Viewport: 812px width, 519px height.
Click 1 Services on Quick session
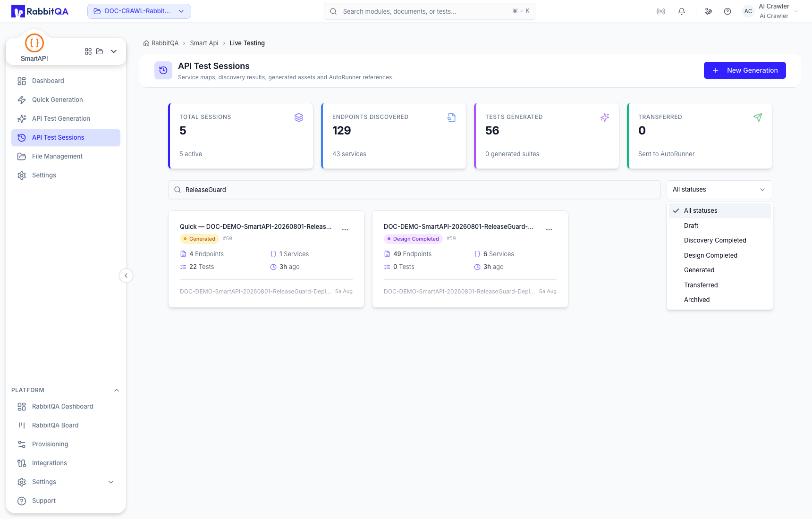point(289,254)
